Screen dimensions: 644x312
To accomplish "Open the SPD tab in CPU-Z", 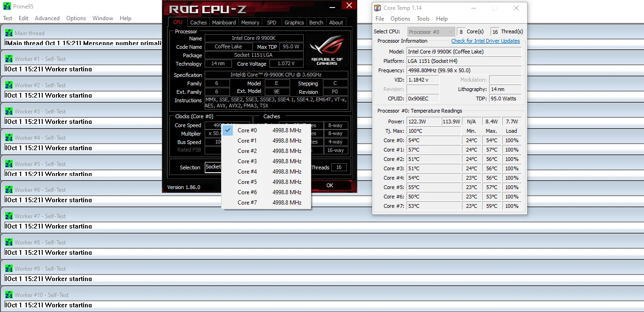I will click(272, 23).
